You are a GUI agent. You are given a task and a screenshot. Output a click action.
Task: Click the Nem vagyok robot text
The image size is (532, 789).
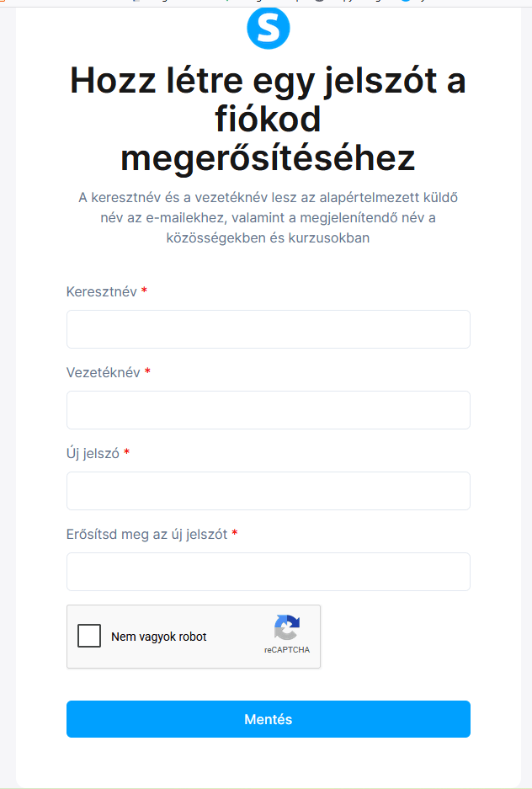pos(159,637)
